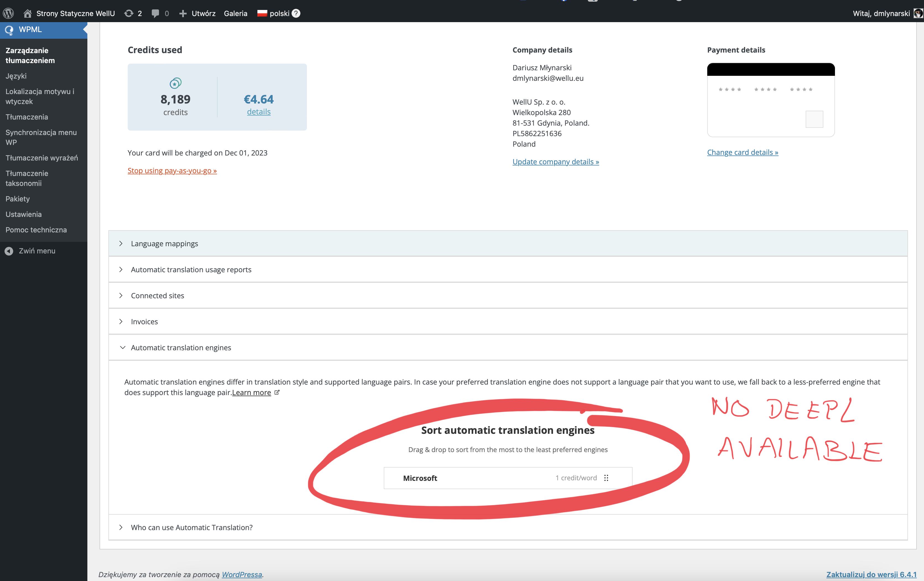
Task: Click the credits details link
Action: [x=259, y=112]
